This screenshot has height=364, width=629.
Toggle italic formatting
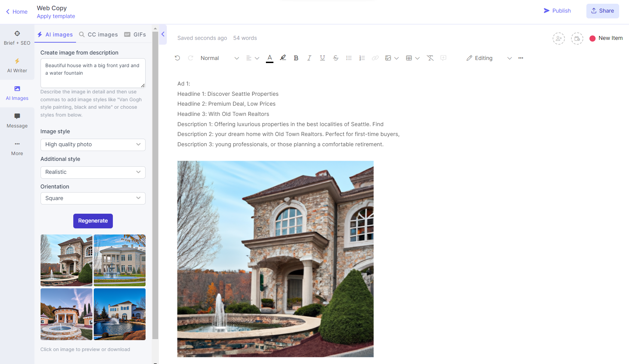point(309,58)
